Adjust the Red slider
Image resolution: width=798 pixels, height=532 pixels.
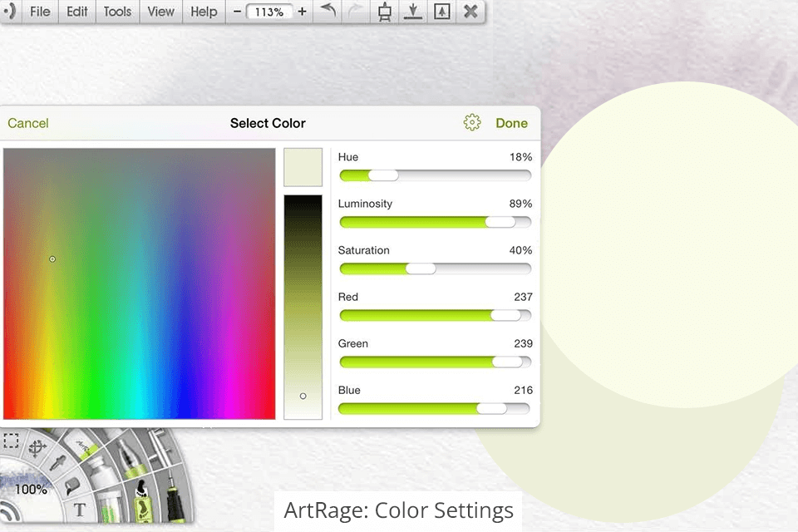pos(435,316)
